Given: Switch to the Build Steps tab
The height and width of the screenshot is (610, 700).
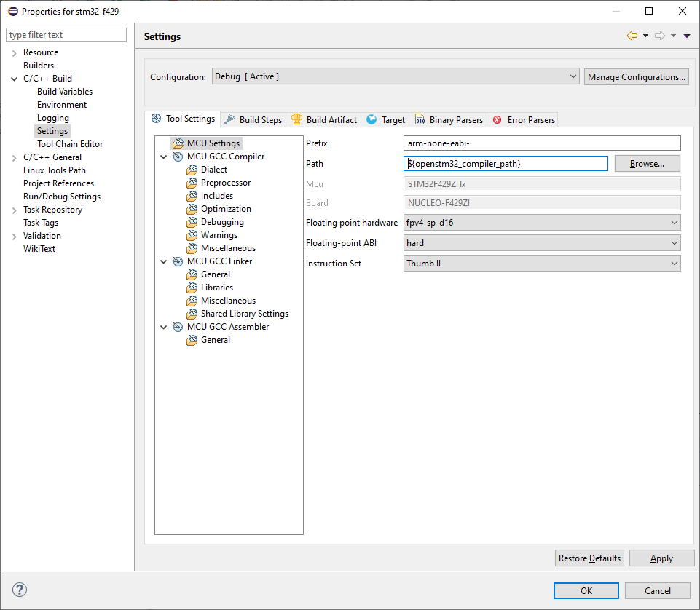Looking at the screenshot, I should pyautogui.click(x=253, y=119).
